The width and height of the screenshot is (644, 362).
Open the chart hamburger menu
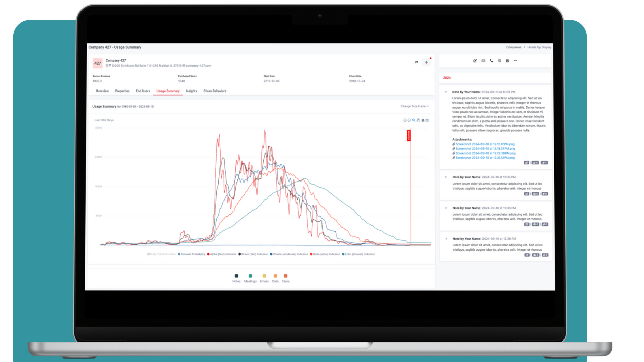427,120
